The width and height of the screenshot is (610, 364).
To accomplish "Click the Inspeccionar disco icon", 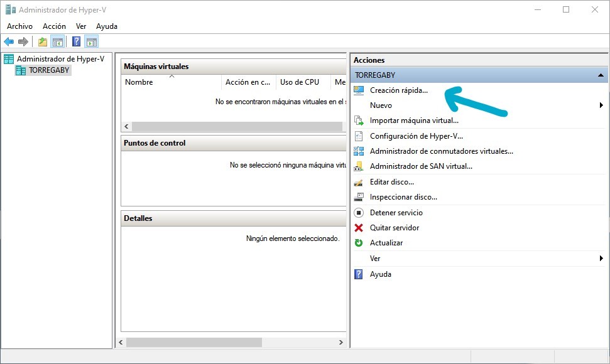I will coord(359,197).
